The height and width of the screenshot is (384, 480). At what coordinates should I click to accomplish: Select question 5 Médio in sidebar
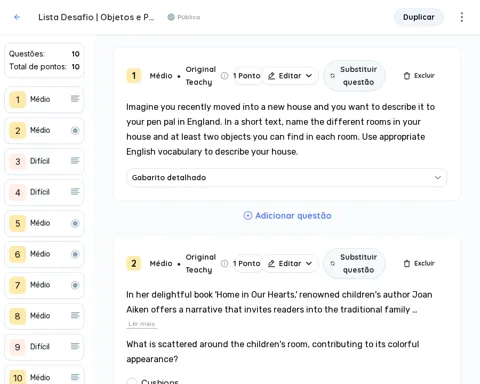[x=44, y=223]
